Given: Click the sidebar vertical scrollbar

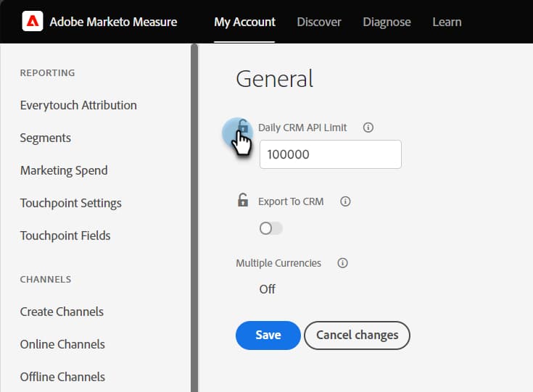Looking at the screenshot, I should 194,217.
